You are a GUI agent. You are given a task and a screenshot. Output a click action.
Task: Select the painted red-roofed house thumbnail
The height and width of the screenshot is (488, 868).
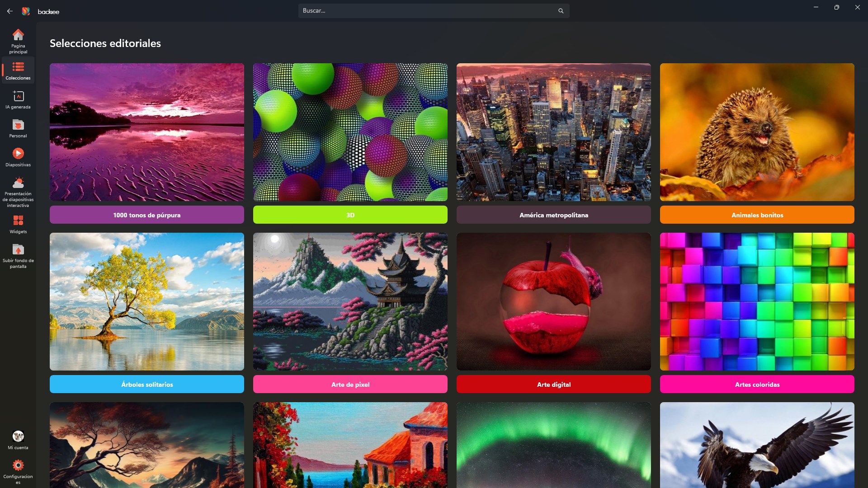tap(350, 445)
